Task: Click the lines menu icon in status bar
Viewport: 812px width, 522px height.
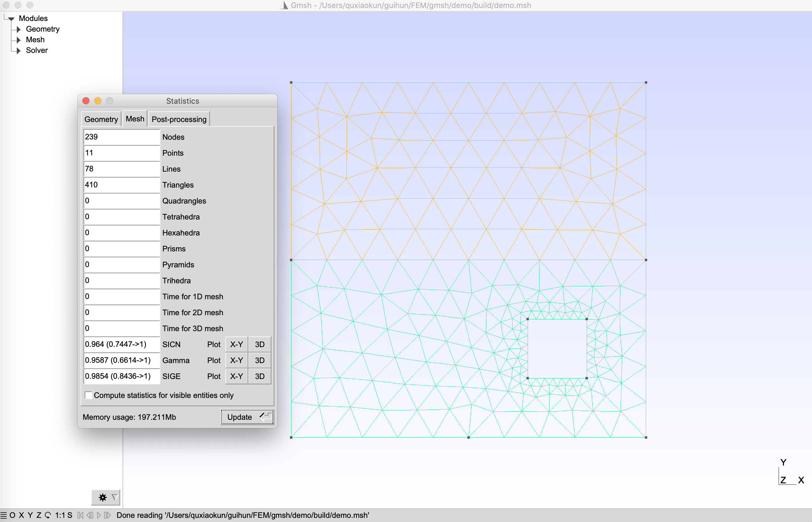Action: [3, 515]
